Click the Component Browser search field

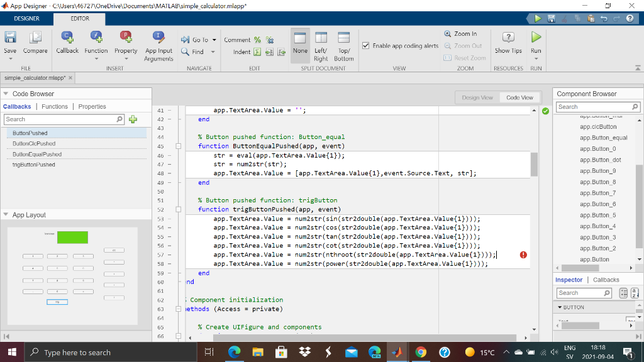coord(593,107)
